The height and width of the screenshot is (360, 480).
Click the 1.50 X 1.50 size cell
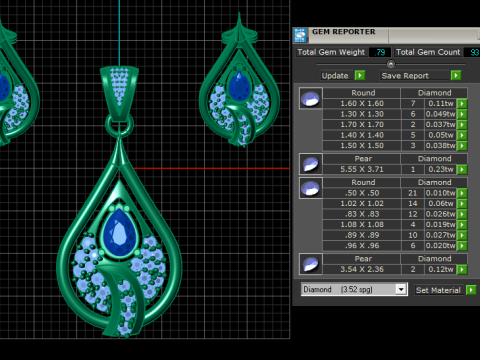click(x=362, y=146)
